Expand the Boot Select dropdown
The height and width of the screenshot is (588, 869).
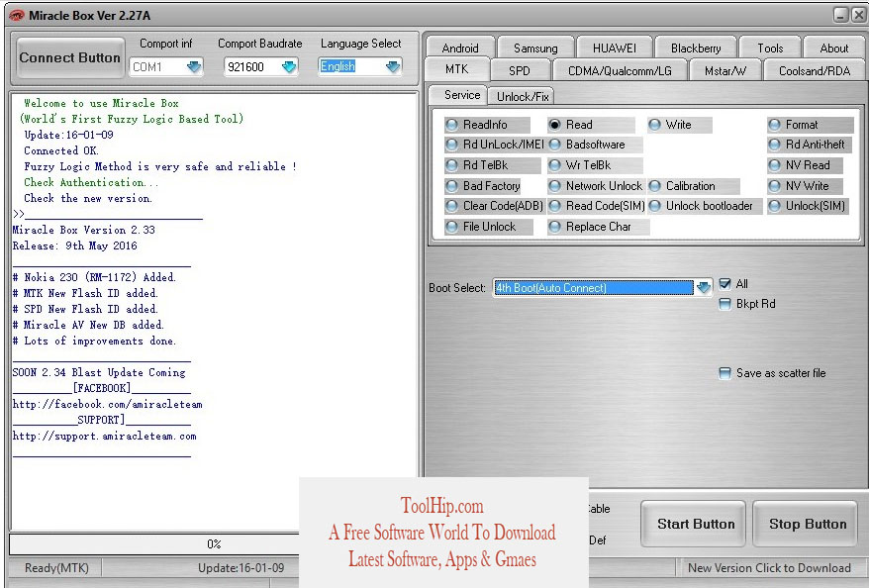click(704, 288)
